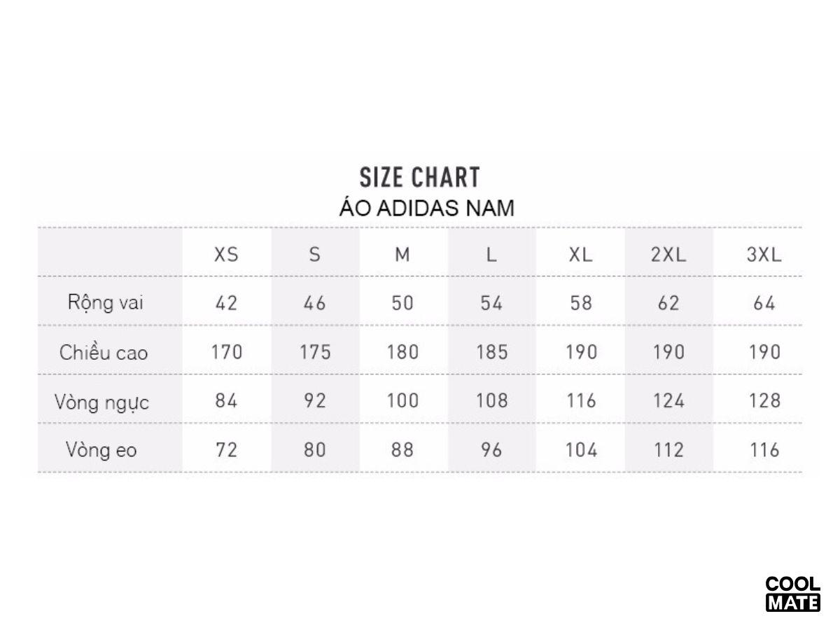
Task: Click the SIZE CHART heading
Action: coord(420,178)
